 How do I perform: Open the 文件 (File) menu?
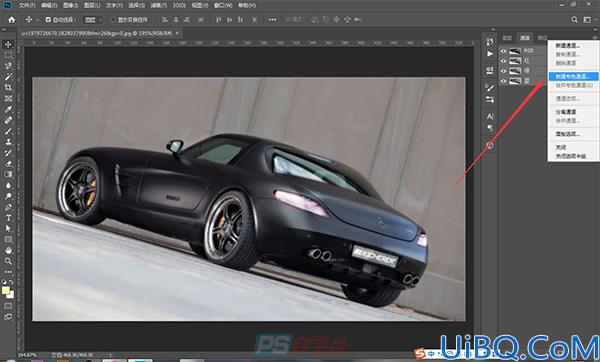(x=27, y=5)
